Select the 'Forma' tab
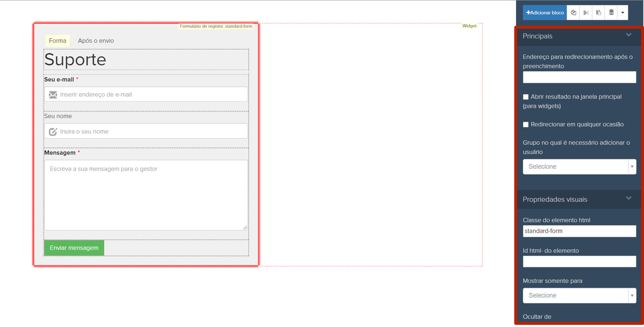This screenshot has width=644, height=327. [57, 41]
